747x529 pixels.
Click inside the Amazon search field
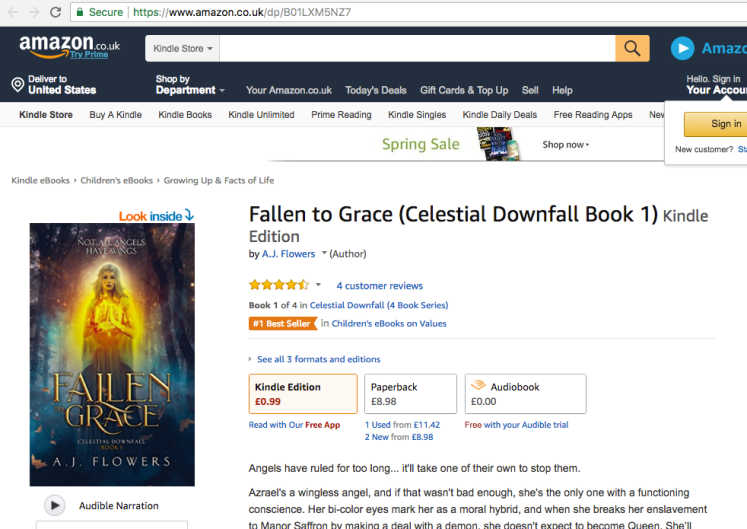click(x=417, y=48)
